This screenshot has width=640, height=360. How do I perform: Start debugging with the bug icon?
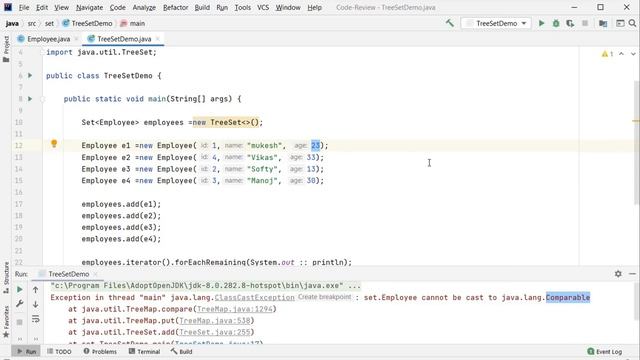(x=556, y=23)
